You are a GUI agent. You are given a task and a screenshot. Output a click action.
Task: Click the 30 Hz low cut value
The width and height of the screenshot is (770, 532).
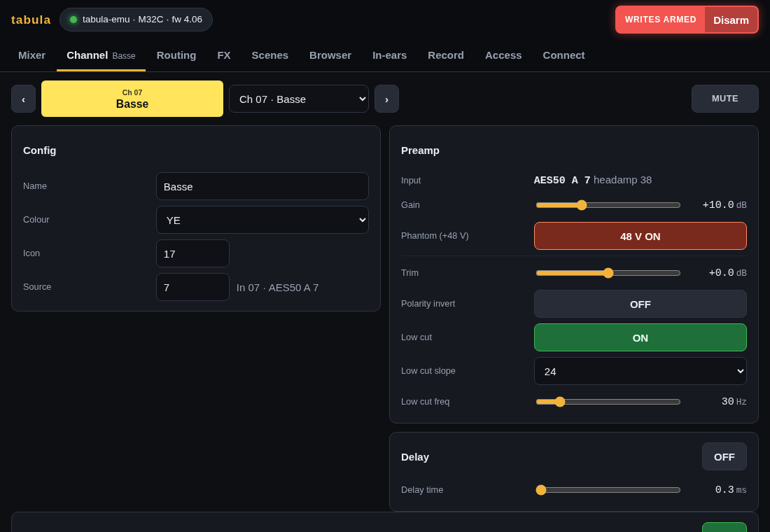coord(734,402)
